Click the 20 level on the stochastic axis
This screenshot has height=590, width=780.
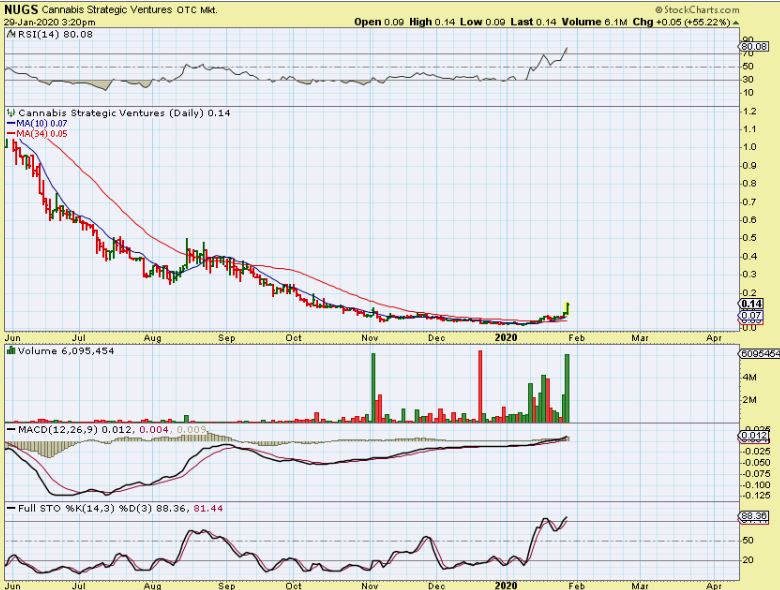click(x=748, y=560)
